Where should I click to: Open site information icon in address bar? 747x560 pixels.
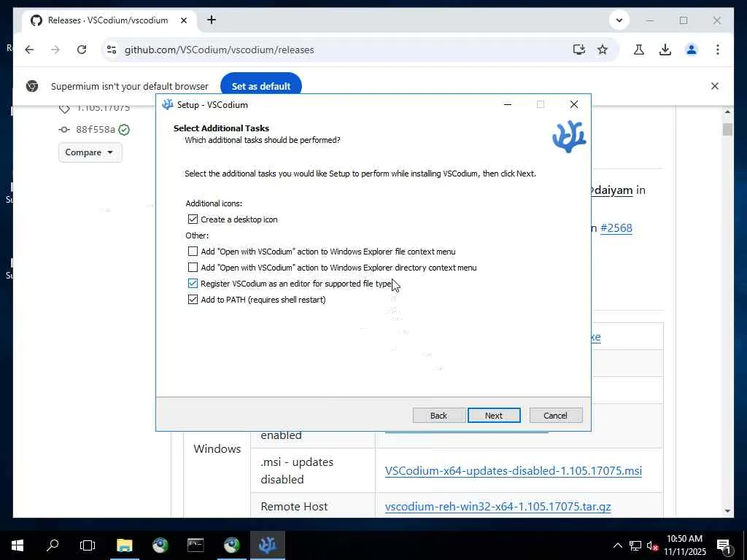tap(112, 50)
